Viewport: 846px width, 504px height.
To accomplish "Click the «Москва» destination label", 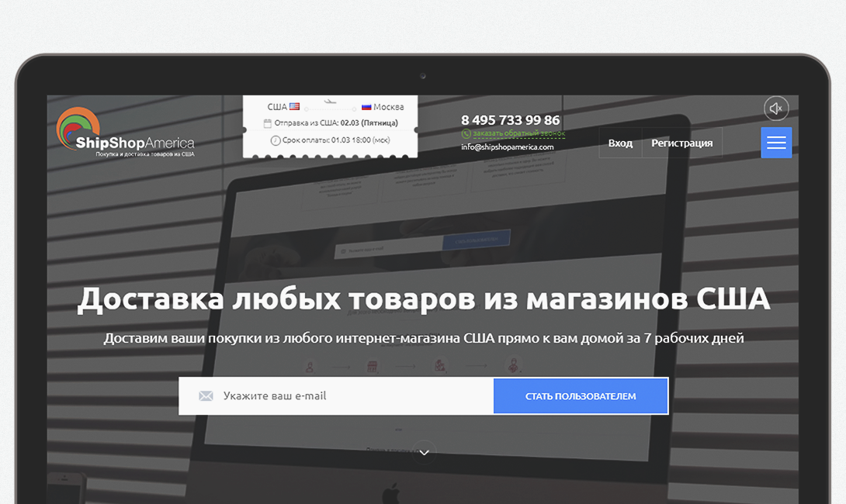I will coord(389,107).
